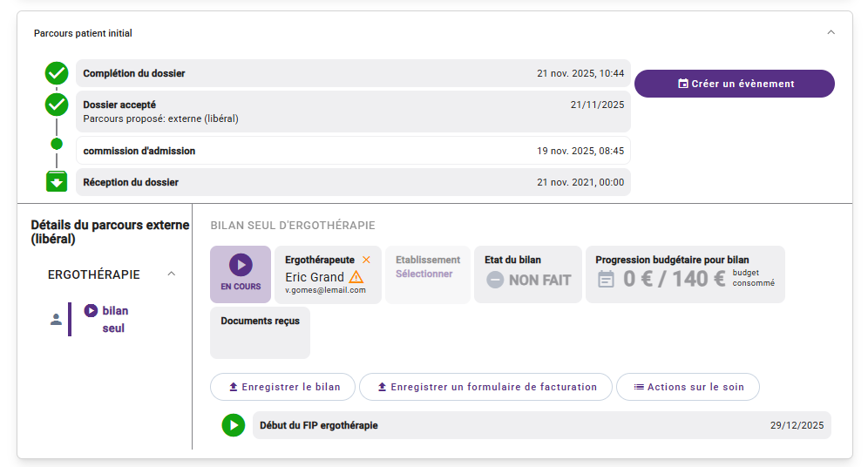
Task: Collapse the Parcours patient initial panel
Action: 831,33
